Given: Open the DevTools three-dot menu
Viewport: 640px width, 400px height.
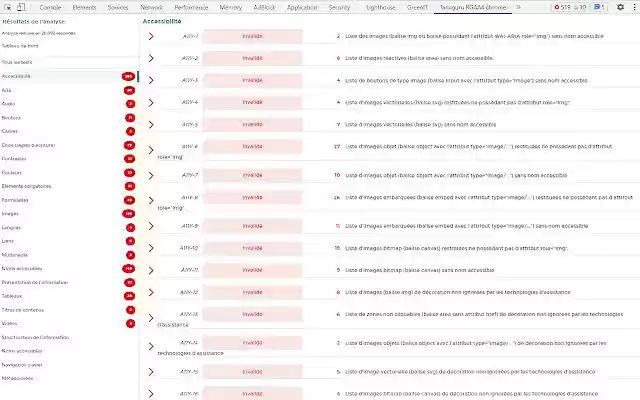Looking at the screenshot, I should [x=634, y=7].
